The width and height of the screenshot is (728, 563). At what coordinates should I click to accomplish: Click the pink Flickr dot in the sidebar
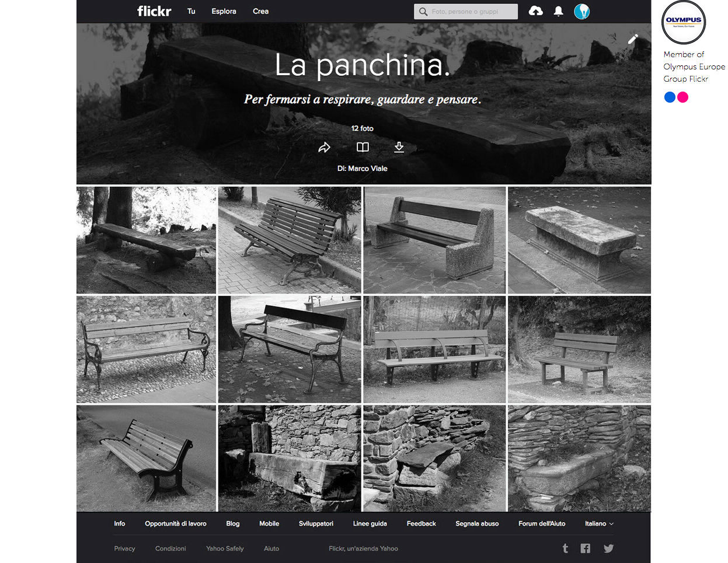pos(683,97)
